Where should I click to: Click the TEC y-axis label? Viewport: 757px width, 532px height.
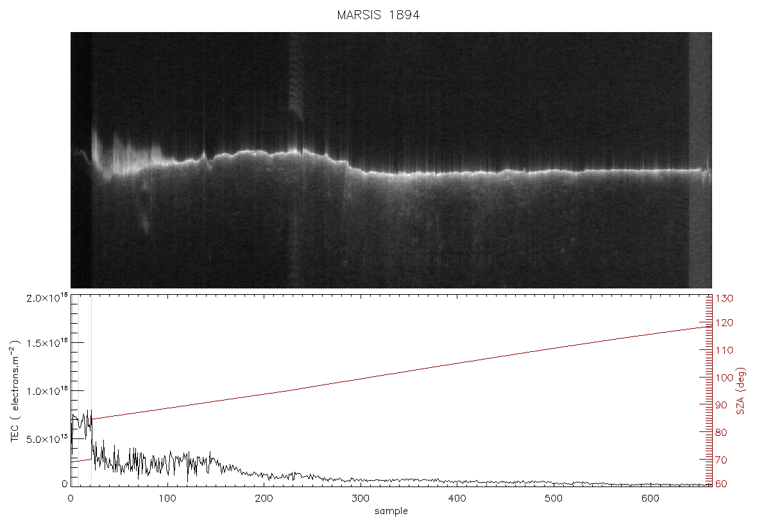click(15, 390)
